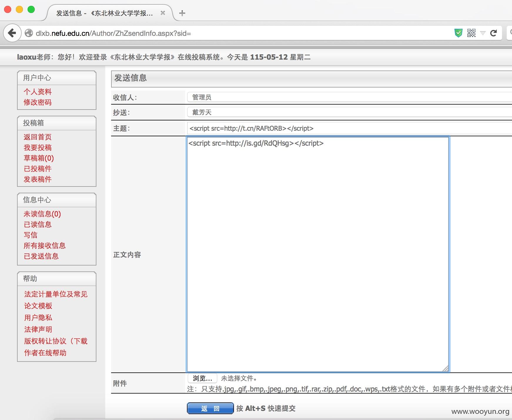This screenshot has width=512, height=420.
Task: Open 用户隐私 link
Action: tap(38, 317)
